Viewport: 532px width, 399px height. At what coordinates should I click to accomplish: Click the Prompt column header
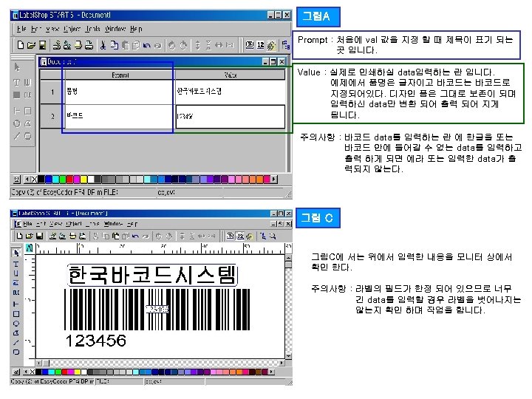[x=120, y=75]
